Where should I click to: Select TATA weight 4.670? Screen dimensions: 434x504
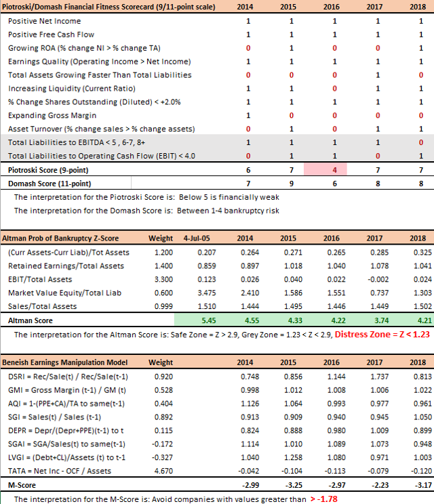click(163, 471)
